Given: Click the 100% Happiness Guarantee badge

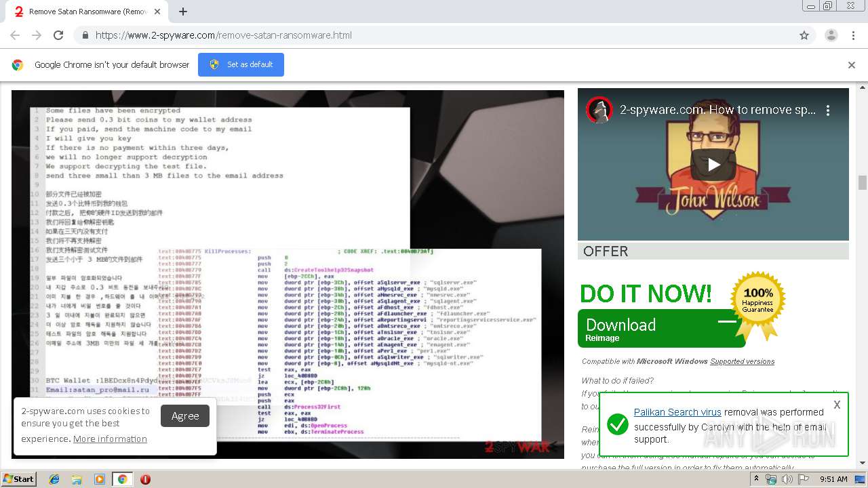Looking at the screenshot, I should tap(757, 305).
